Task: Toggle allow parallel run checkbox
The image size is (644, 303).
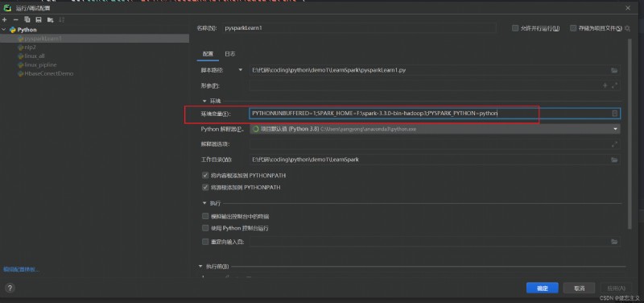Action: coord(515,28)
